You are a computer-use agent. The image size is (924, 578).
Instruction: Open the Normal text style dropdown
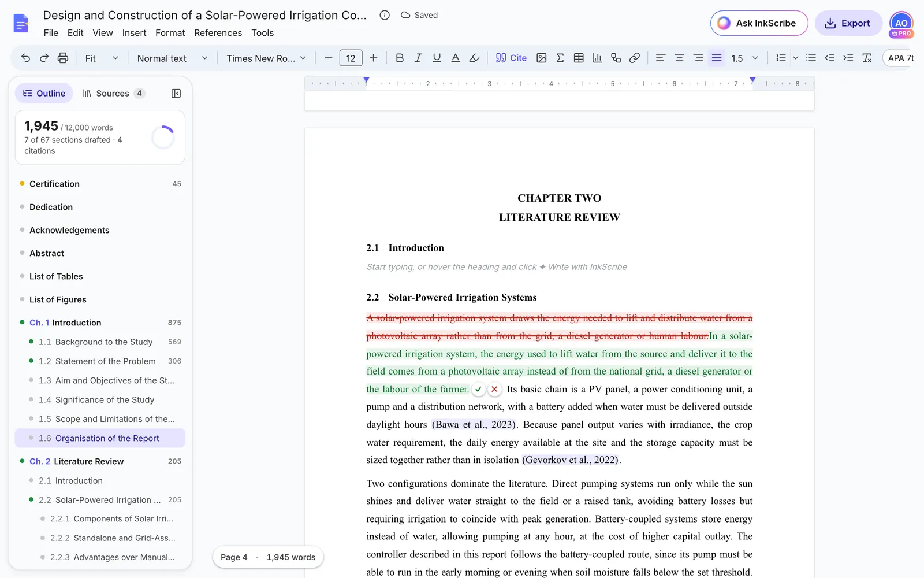pos(172,58)
